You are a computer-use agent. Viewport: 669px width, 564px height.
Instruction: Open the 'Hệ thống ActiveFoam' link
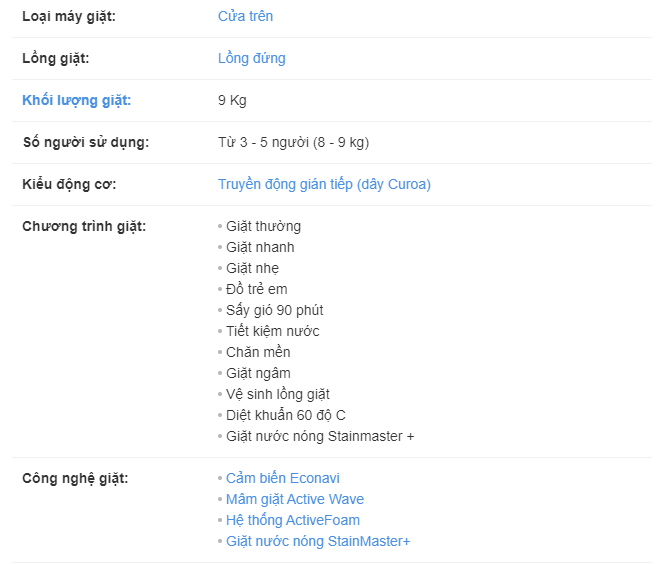(293, 520)
